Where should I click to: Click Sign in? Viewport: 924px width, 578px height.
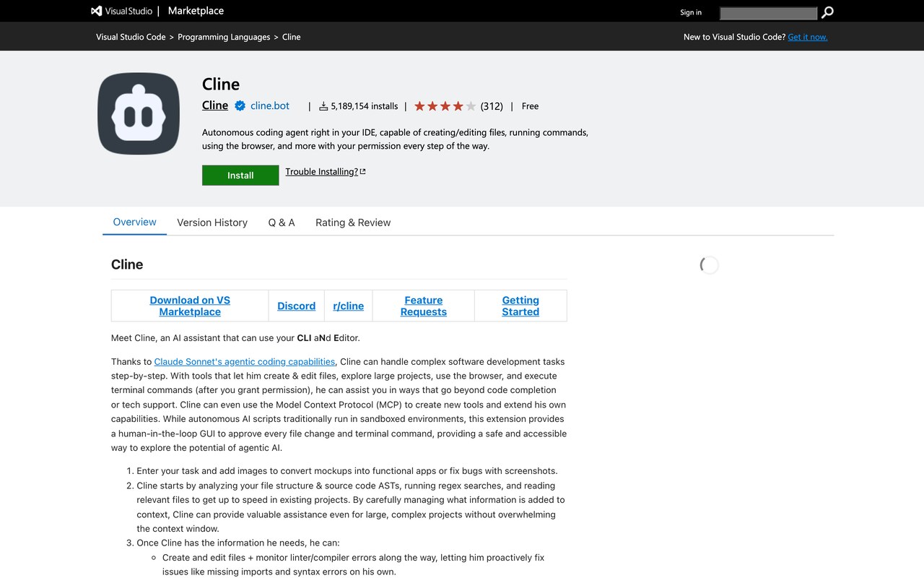click(x=691, y=12)
